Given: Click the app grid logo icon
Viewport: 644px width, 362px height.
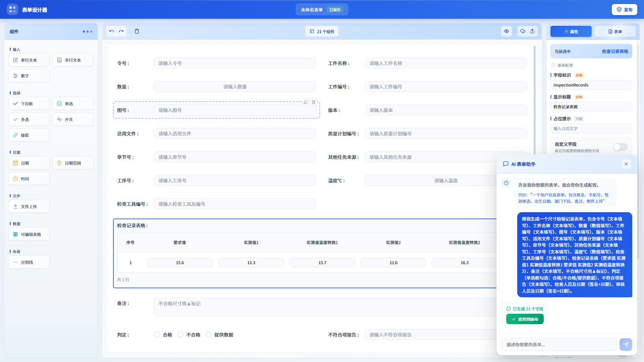Looking at the screenshot, I should pos(12,9).
